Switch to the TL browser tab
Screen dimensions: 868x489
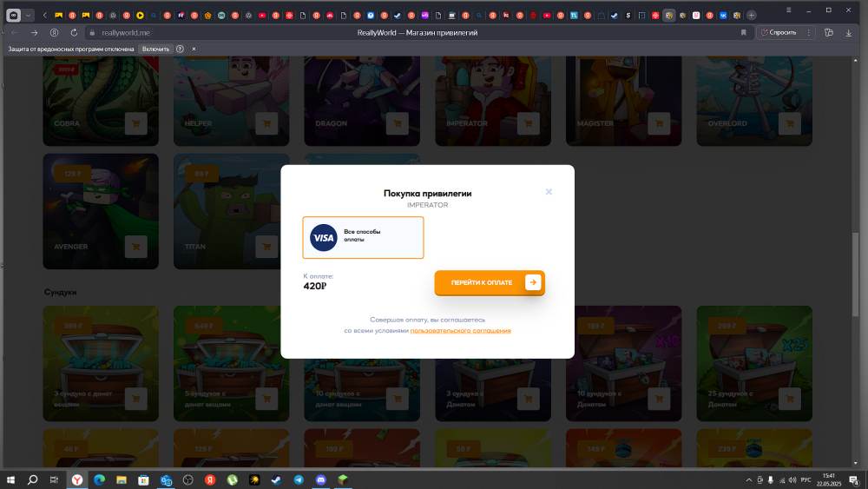(574, 16)
